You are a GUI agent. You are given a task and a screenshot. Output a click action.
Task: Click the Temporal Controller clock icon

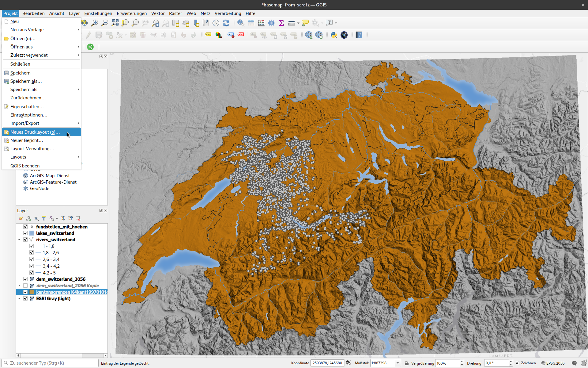coord(216,23)
